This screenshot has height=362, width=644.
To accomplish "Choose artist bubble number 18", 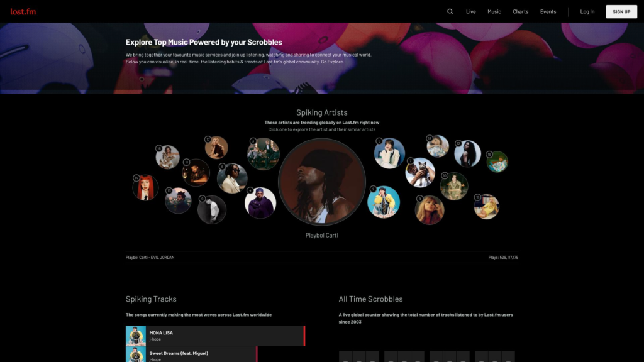I will (x=438, y=146).
